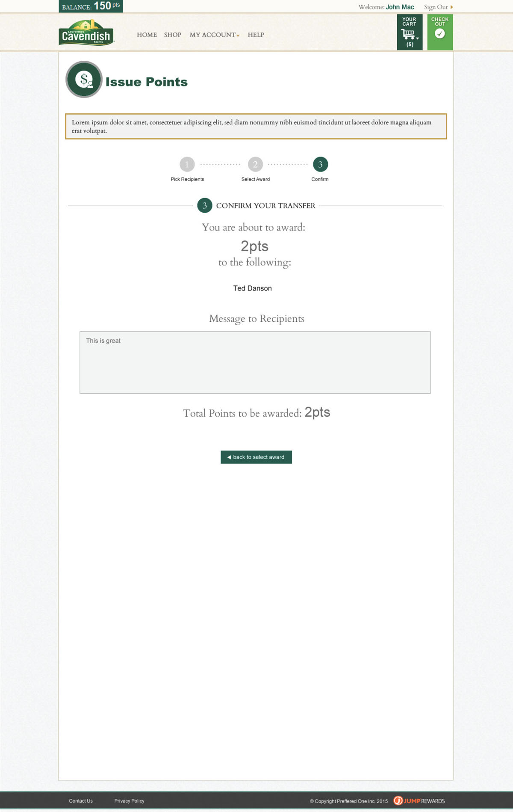Go to the Home menu item
The image size is (513, 812).
[147, 35]
